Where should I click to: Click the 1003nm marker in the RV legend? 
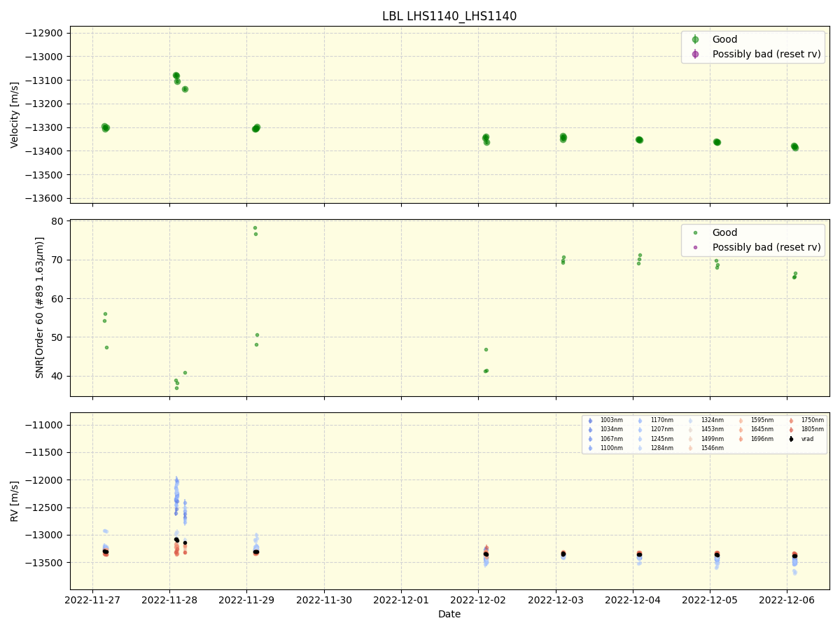[590, 421]
